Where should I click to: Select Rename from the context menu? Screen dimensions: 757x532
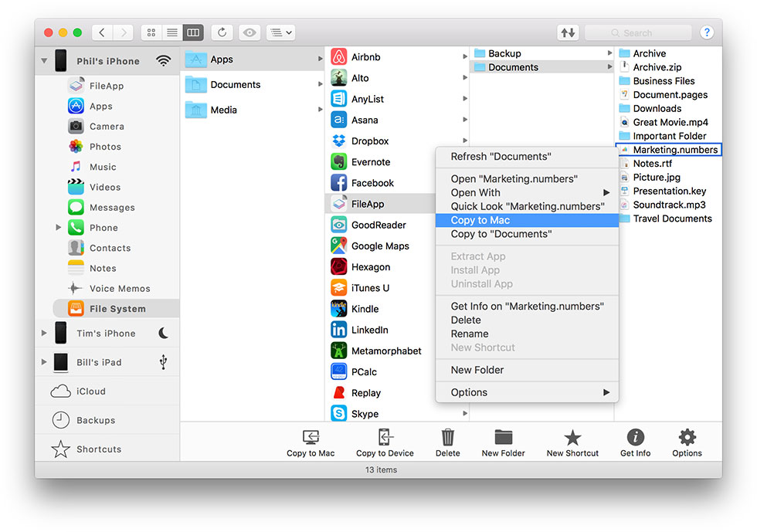coord(470,334)
